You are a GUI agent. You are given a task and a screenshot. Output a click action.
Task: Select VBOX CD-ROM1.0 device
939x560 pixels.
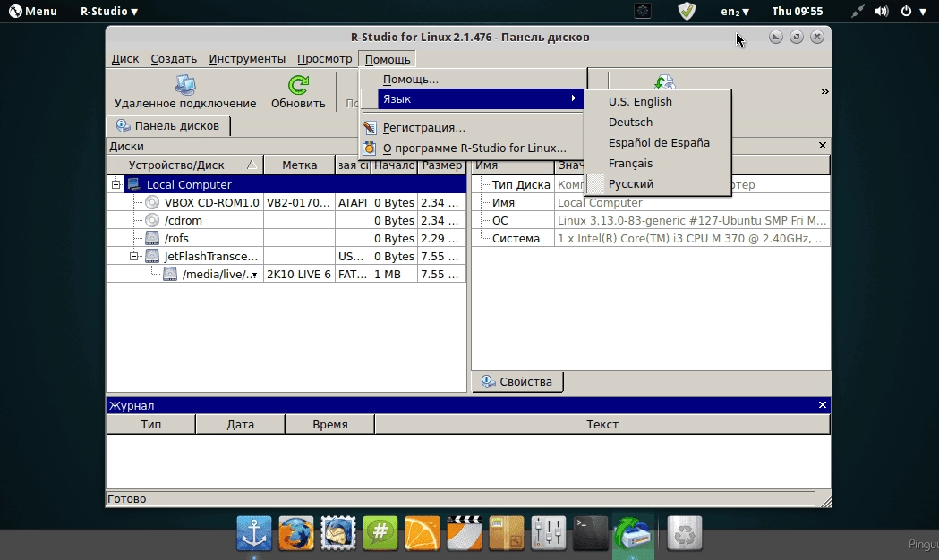(x=211, y=202)
